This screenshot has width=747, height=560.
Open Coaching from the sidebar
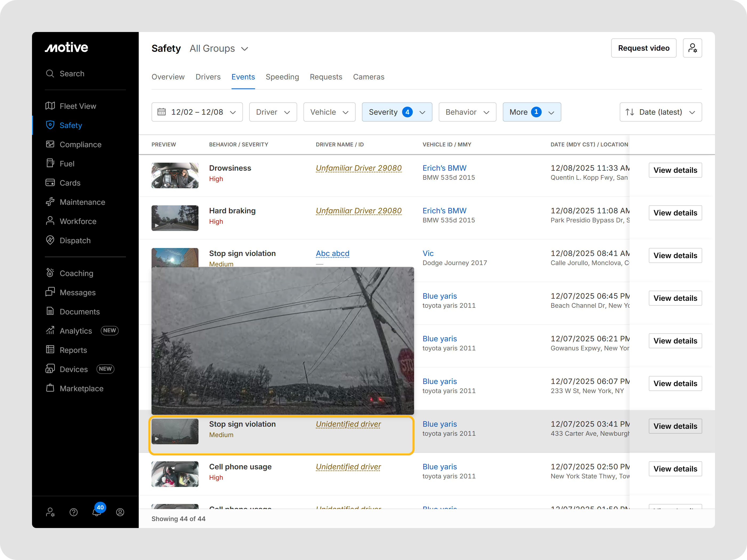[76, 273]
